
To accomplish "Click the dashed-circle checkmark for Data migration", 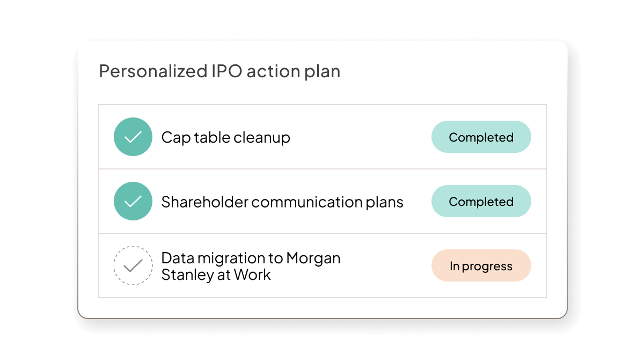I will pyautogui.click(x=133, y=265).
